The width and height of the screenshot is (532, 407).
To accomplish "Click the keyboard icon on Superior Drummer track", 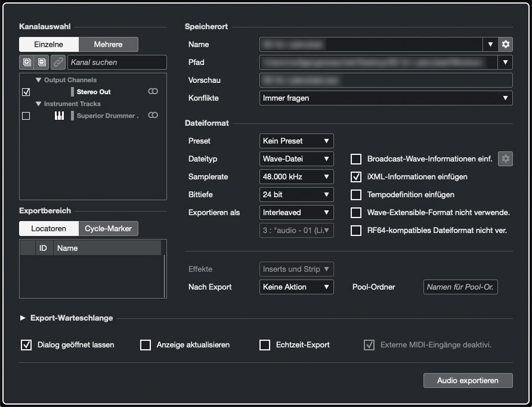I will [59, 116].
